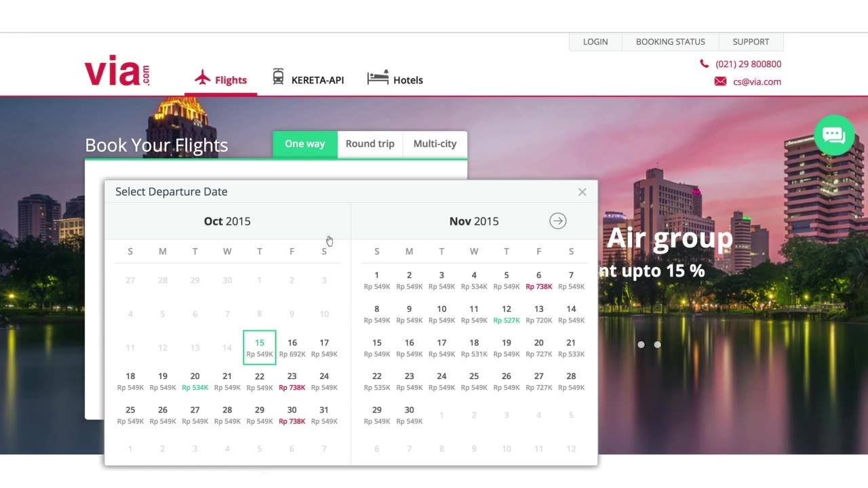The width and height of the screenshot is (868, 488).
Task: Click the envelope icon beside cs@via.com
Action: pyautogui.click(x=720, y=81)
